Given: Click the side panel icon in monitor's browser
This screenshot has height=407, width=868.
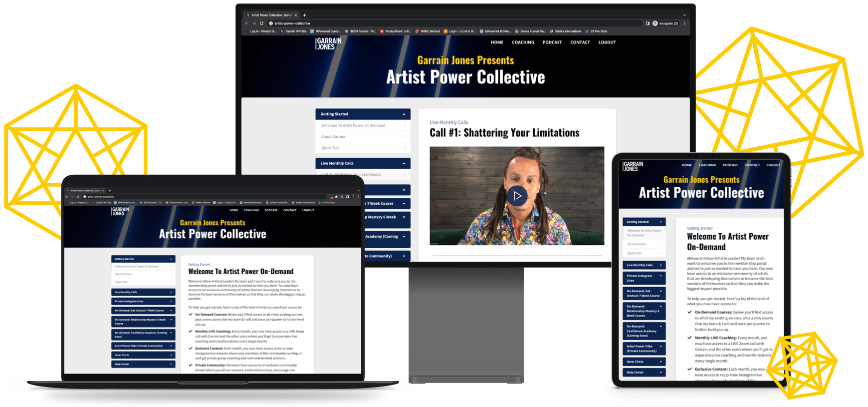Looking at the screenshot, I should click(648, 23).
